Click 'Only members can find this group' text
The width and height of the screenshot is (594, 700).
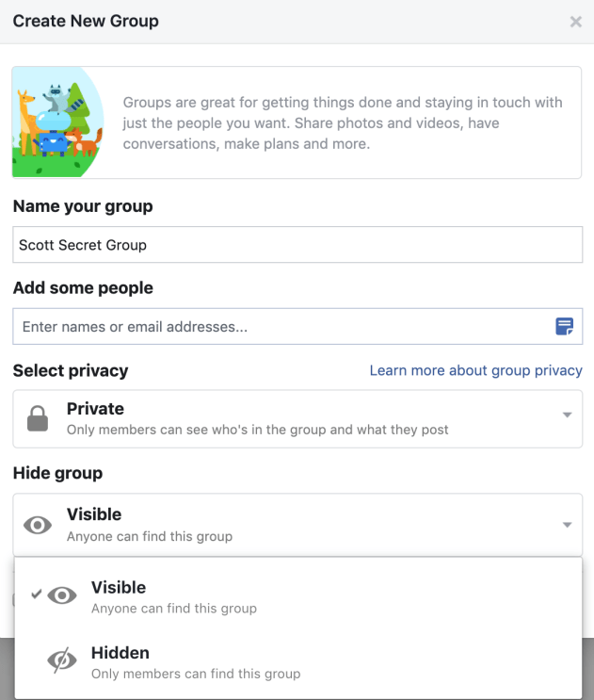196,674
